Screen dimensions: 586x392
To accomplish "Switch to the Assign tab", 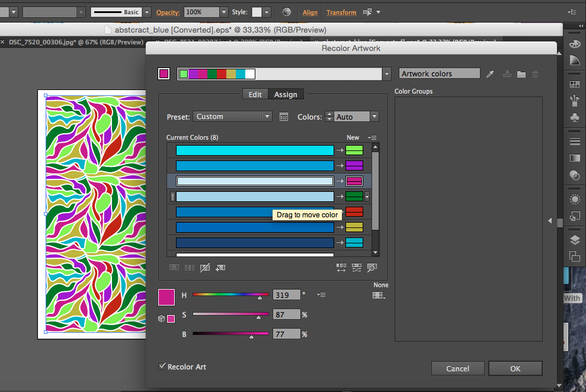I will point(286,95).
